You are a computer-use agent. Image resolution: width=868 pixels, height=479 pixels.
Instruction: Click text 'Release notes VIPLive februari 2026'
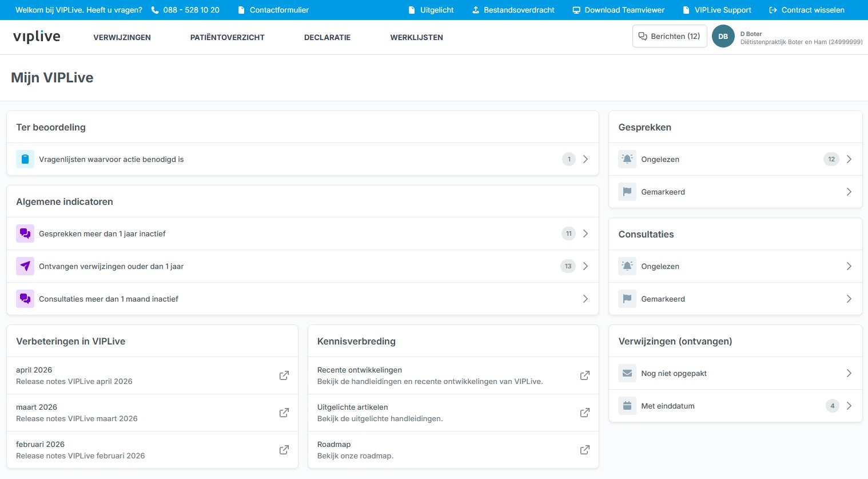coord(81,456)
